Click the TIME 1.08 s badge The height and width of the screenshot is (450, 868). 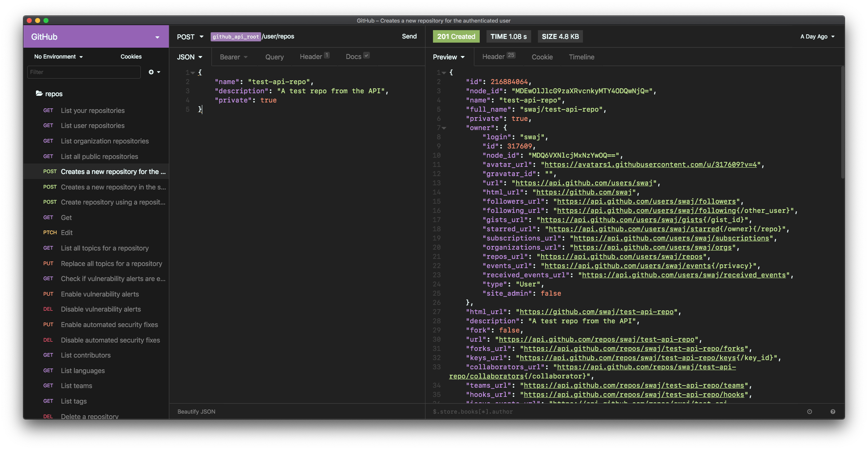tap(509, 36)
